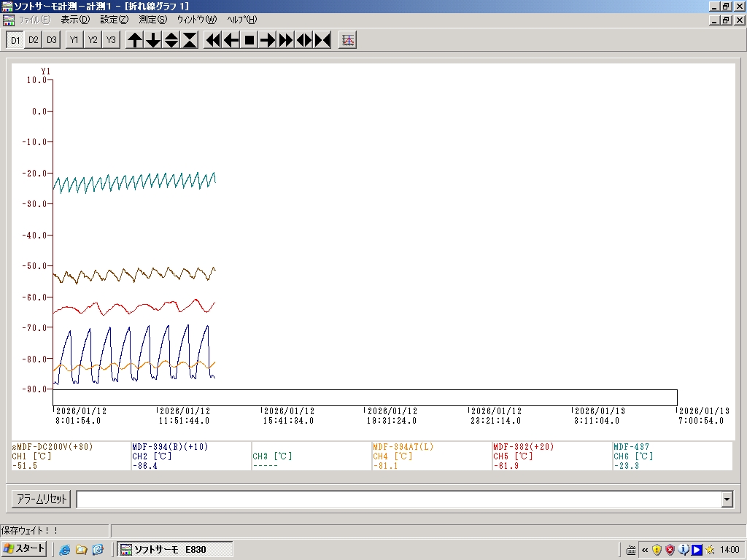
Task: Click the アラームリセット button
Action: coord(42,499)
